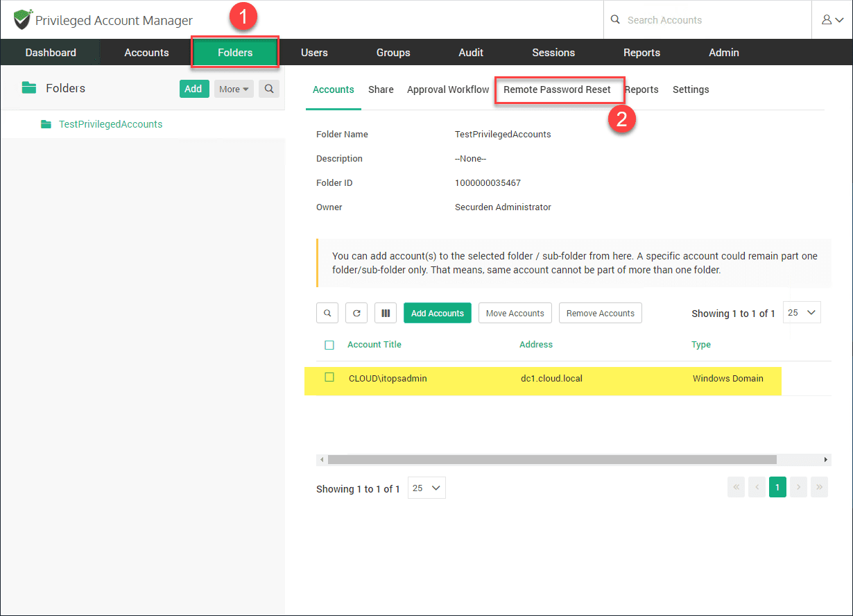Select the CLOUD\itopsadmin account checkbox
Viewport: 853px width, 616px height.
pos(329,377)
